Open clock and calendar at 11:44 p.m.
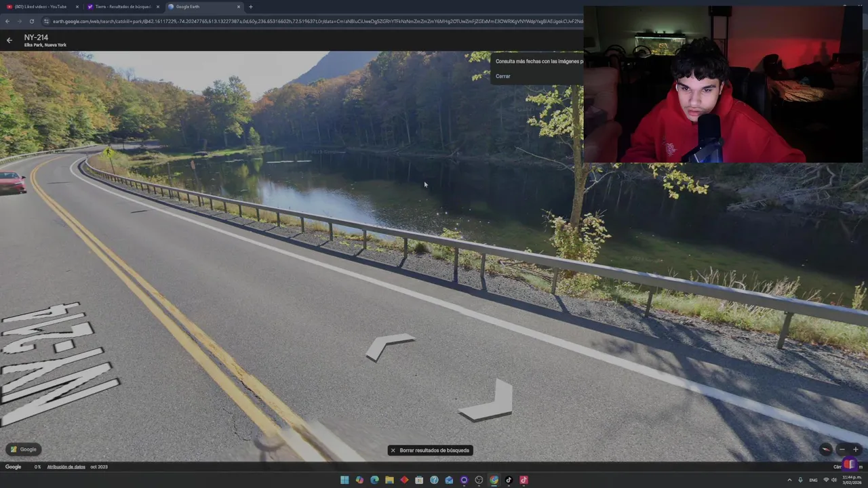Image resolution: width=868 pixels, height=488 pixels. coord(852,480)
